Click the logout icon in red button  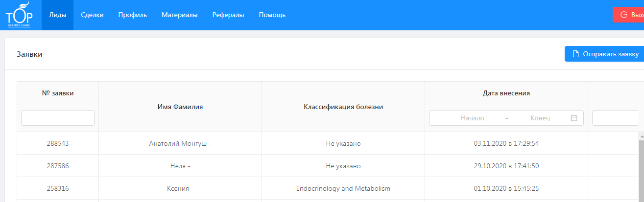(624, 15)
